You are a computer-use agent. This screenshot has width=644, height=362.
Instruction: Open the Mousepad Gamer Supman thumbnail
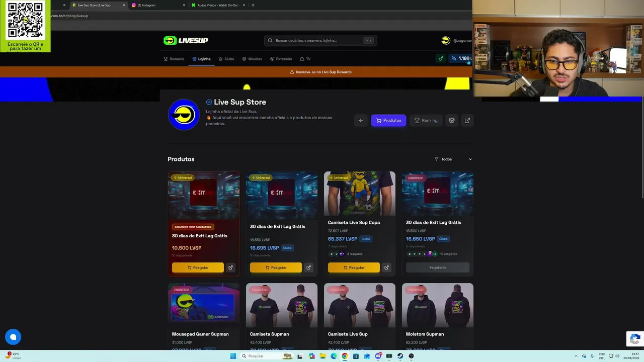click(204, 305)
